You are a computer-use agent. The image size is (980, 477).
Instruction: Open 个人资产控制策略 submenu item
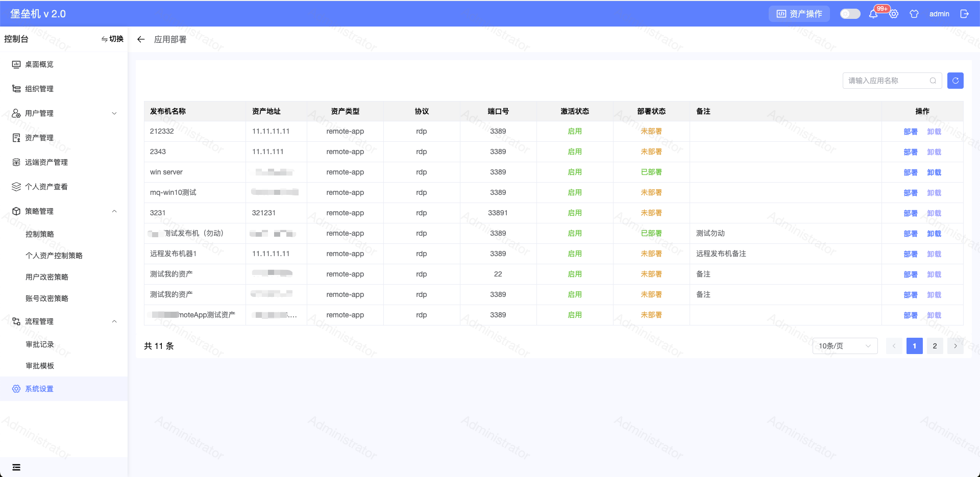[x=54, y=256]
